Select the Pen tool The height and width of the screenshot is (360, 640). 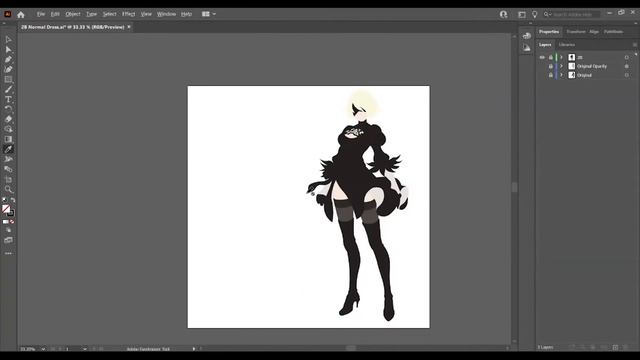8,60
